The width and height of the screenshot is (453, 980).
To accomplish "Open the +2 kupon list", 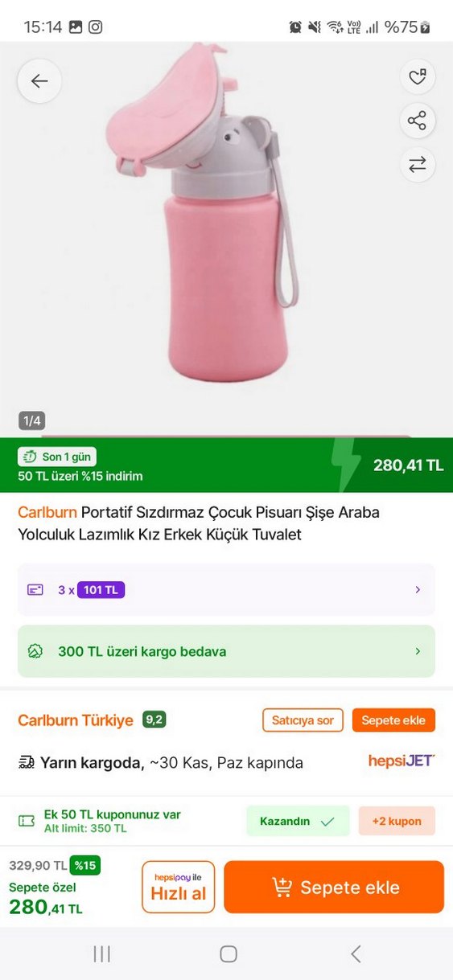I will [397, 822].
